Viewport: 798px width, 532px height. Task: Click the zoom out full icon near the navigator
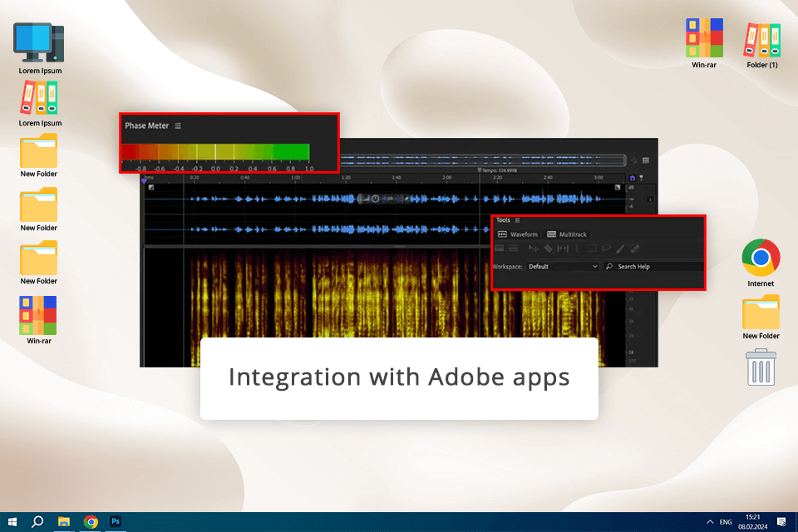pos(634,160)
